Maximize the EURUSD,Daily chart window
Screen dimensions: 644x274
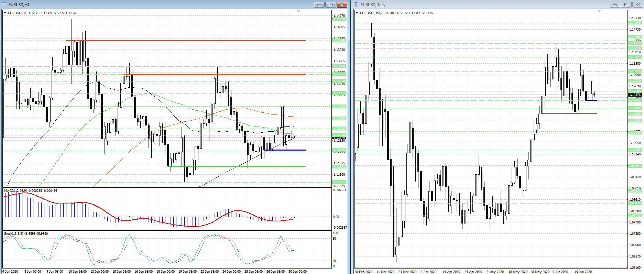(x=626, y=4)
